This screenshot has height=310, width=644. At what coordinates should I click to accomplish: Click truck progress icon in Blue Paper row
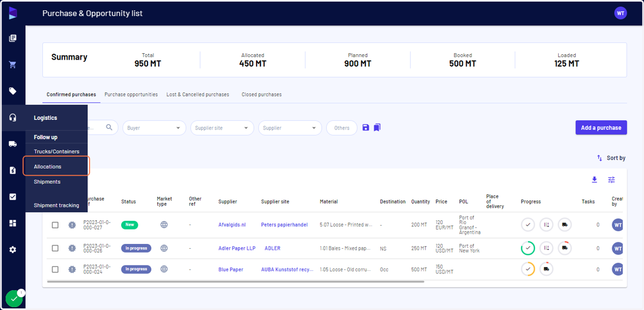[546, 269]
